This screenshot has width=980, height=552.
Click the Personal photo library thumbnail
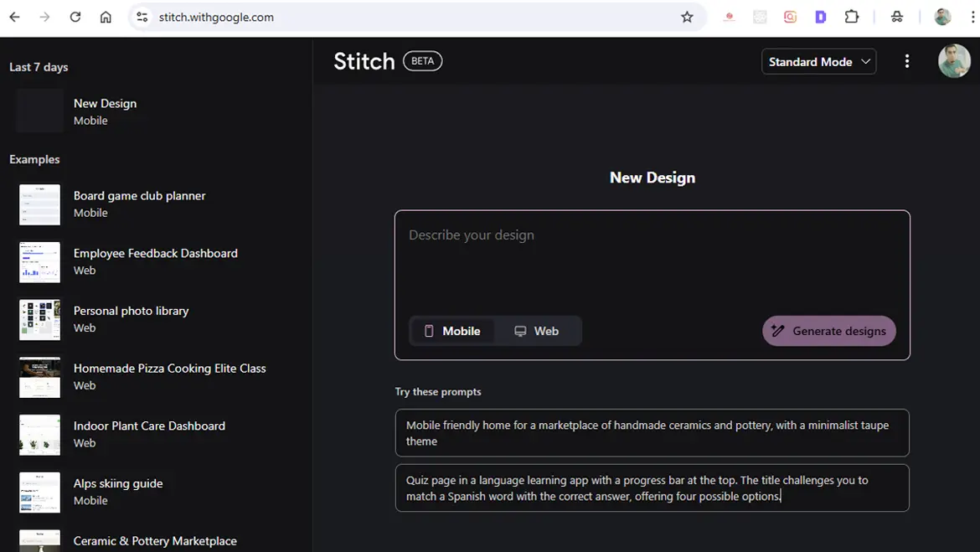click(x=40, y=319)
